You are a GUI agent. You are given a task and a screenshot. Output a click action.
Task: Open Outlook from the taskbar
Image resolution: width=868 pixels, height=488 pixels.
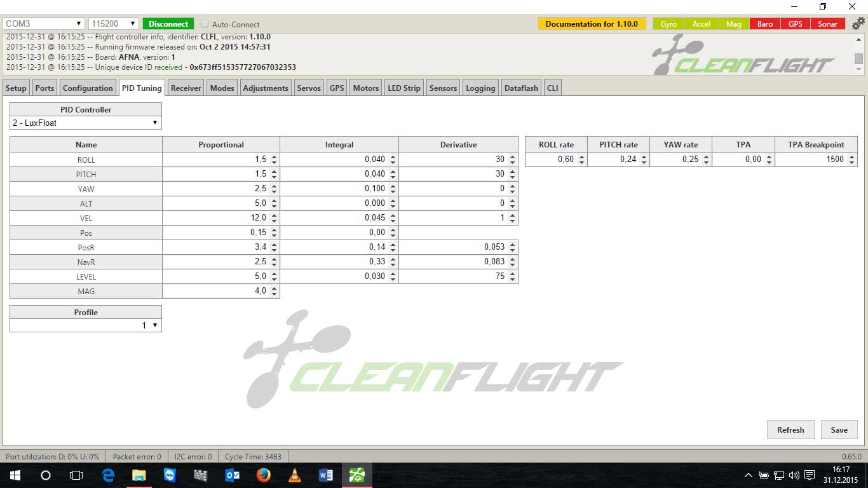tap(232, 475)
